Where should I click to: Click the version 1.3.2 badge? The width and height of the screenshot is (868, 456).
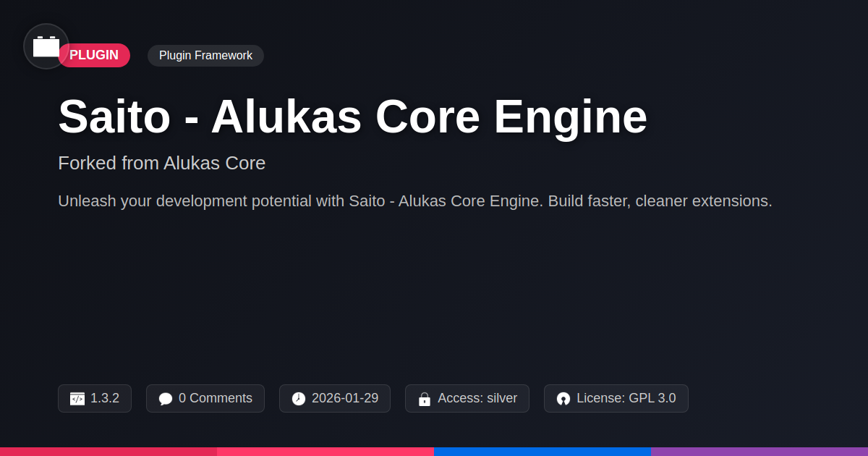[95, 399]
